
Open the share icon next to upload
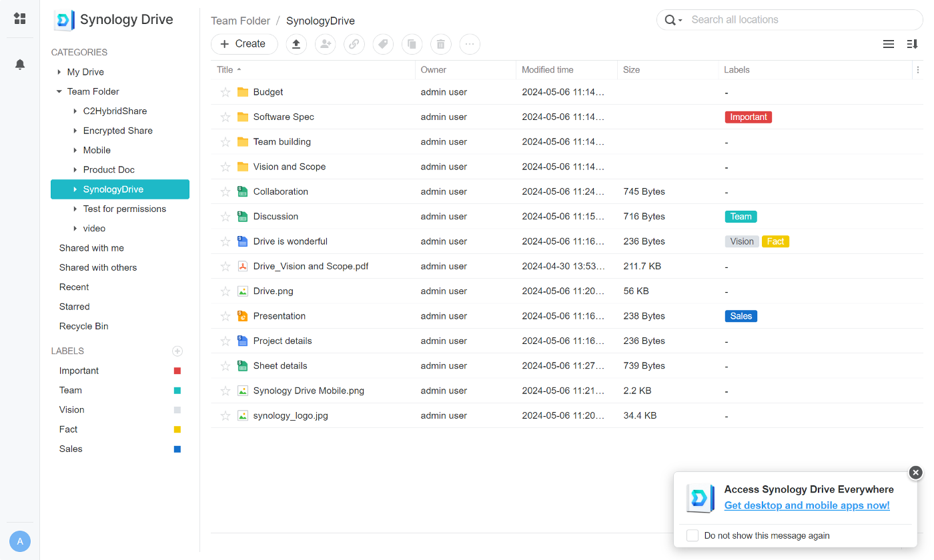325,44
